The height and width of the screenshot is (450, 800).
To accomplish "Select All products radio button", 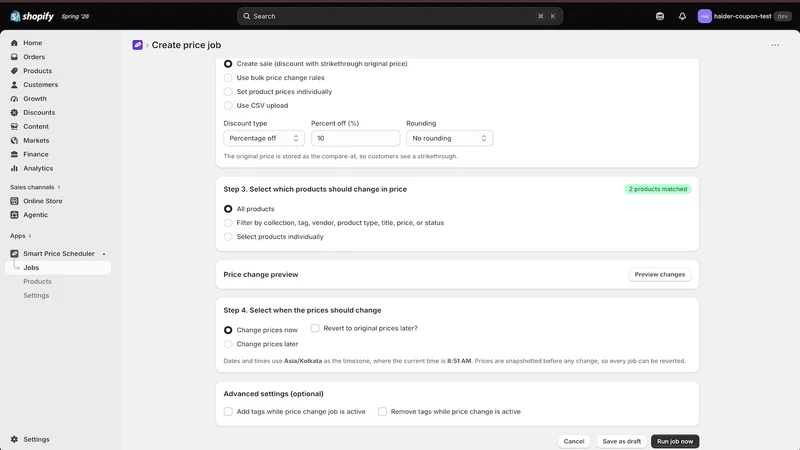I will 228,209.
